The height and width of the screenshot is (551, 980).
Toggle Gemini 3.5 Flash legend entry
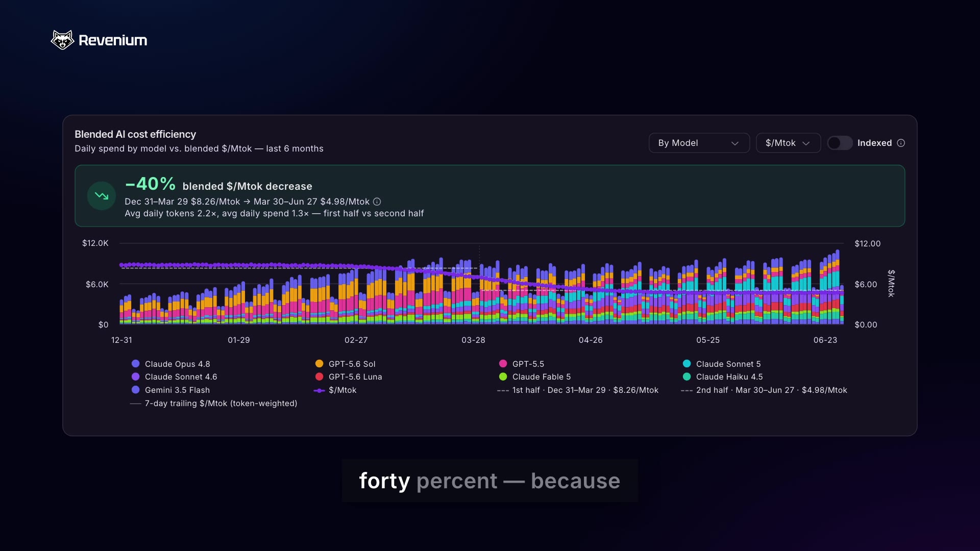pyautogui.click(x=171, y=390)
